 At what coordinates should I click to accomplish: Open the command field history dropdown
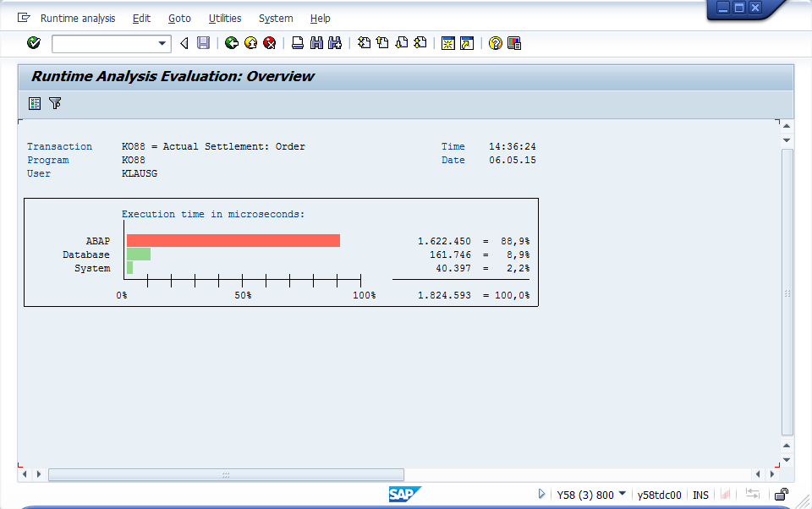pyautogui.click(x=162, y=43)
